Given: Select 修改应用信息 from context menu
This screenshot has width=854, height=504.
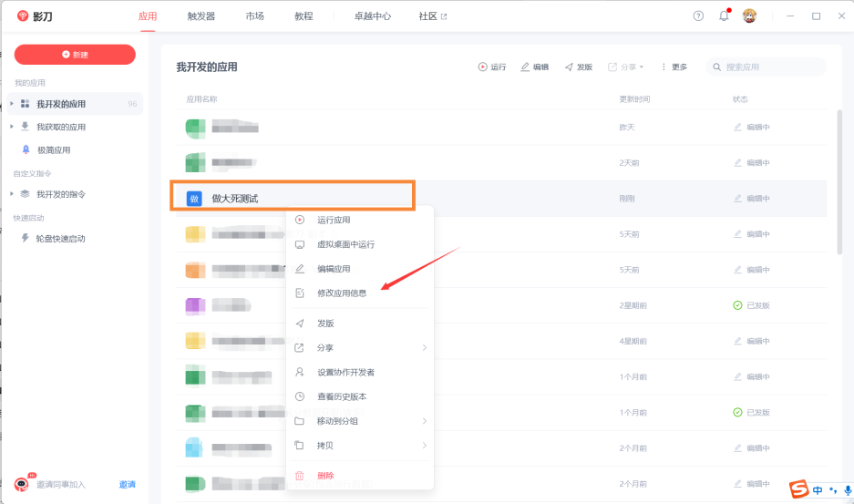Looking at the screenshot, I should [x=342, y=293].
